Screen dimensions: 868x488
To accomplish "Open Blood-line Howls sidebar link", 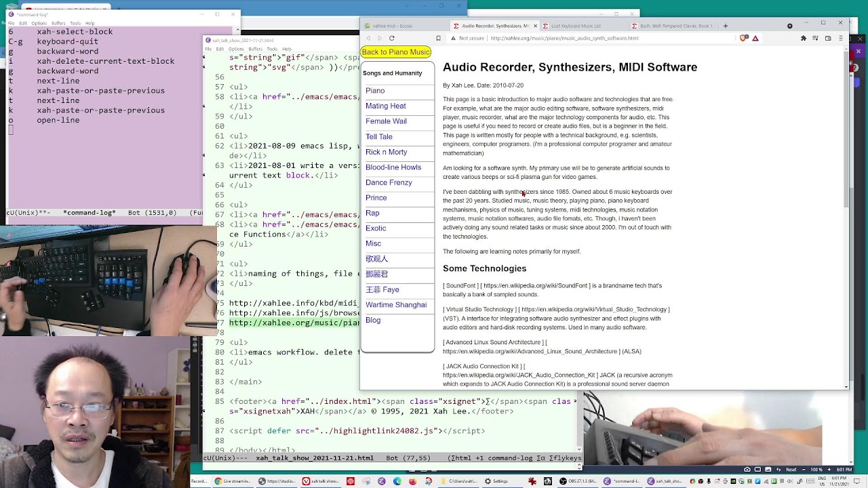I will pos(393,167).
